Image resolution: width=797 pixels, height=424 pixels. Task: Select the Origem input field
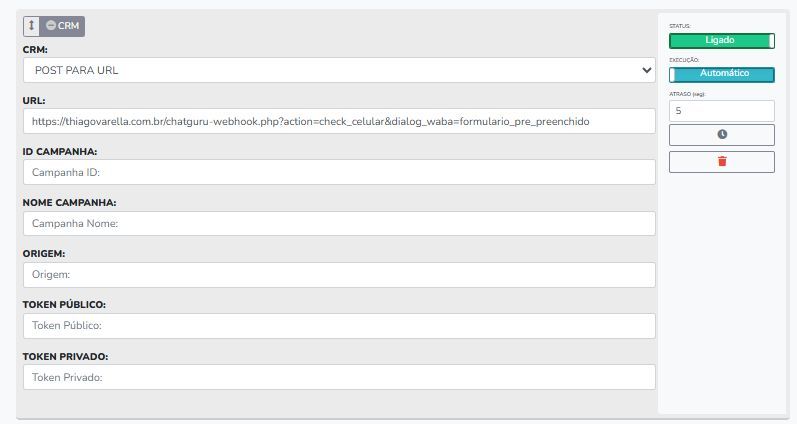pyautogui.click(x=339, y=274)
